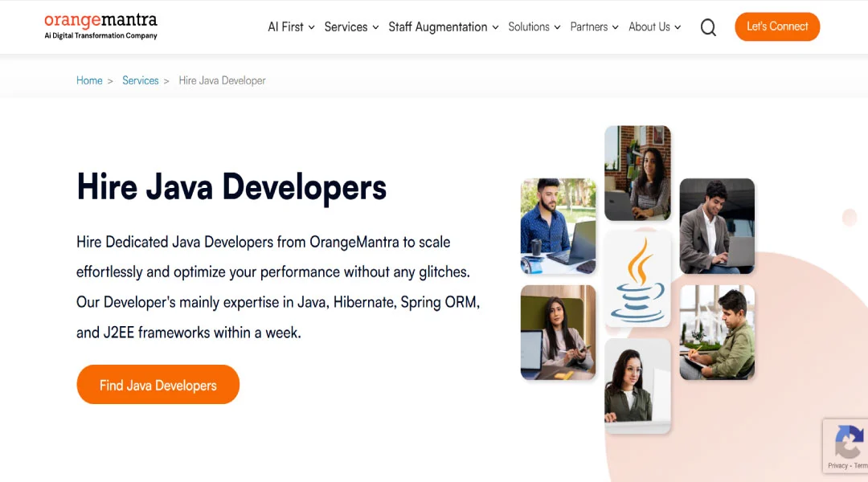868x482 pixels.
Task: Open the Staff Augmentation menu
Action: [x=444, y=27]
